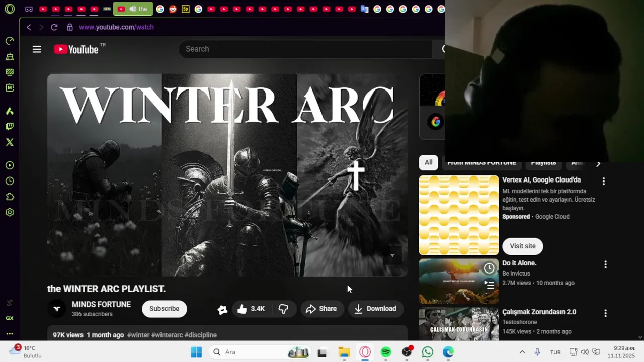This screenshot has width=644, height=362.
Task: Click the address bar URL
Action: click(116, 27)
